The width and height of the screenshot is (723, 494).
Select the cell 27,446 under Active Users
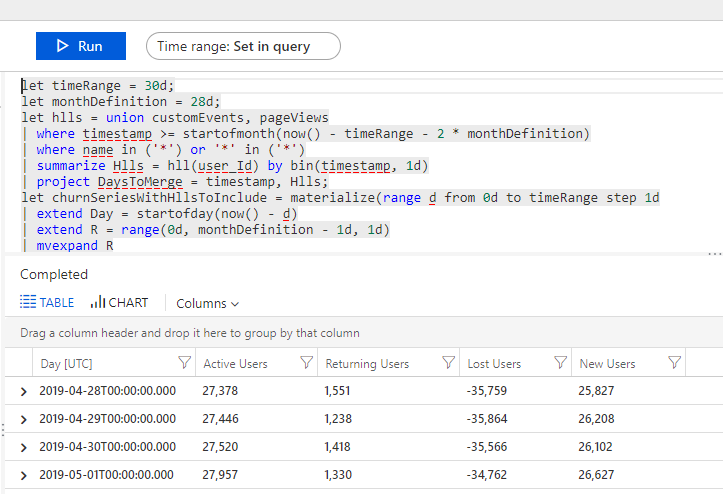(220, 419)
